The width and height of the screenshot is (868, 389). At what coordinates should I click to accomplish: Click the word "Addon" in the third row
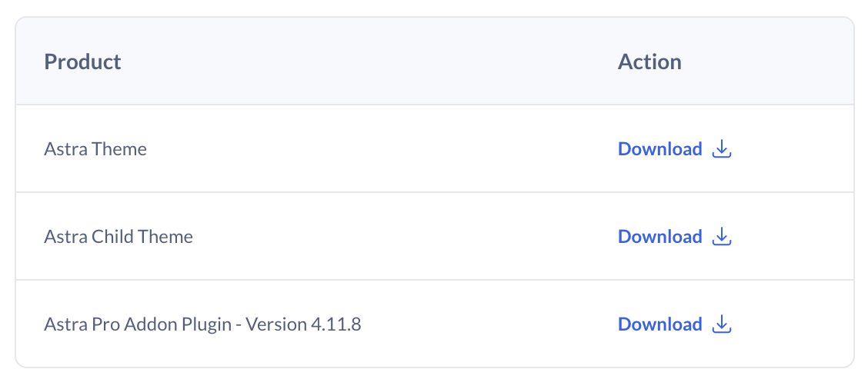click(151, 324)
